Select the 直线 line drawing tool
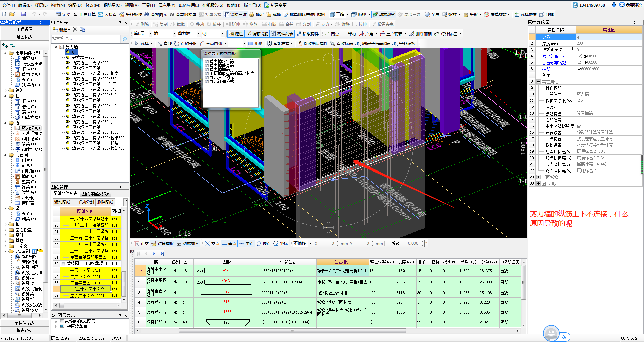The image size is (644, 342). 165,43
